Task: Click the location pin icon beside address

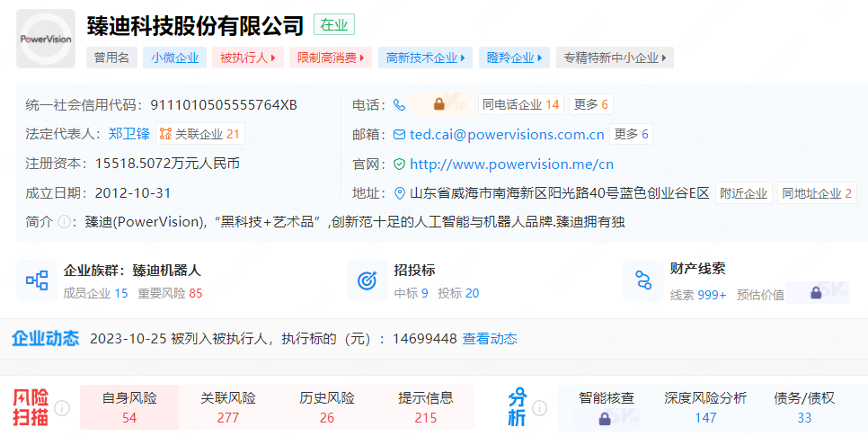Action: 400,193
